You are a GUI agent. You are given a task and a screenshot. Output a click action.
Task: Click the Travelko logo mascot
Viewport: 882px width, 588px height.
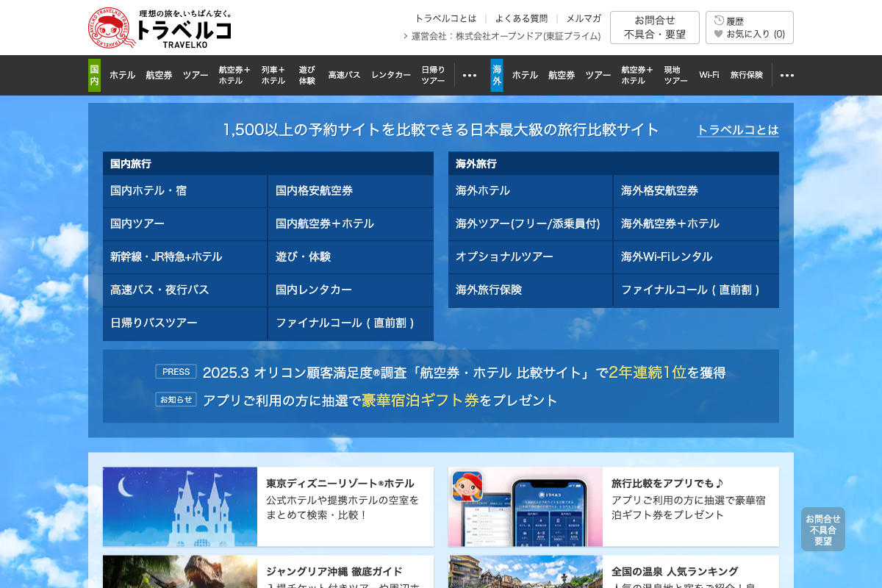[x=112, y=28]
